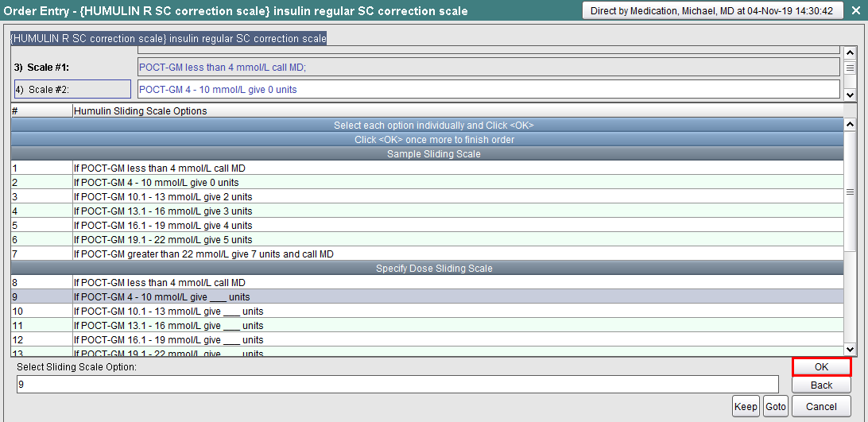
Task: Click 'Select each option individually' instruction row
Action: (x=428, y=125)
